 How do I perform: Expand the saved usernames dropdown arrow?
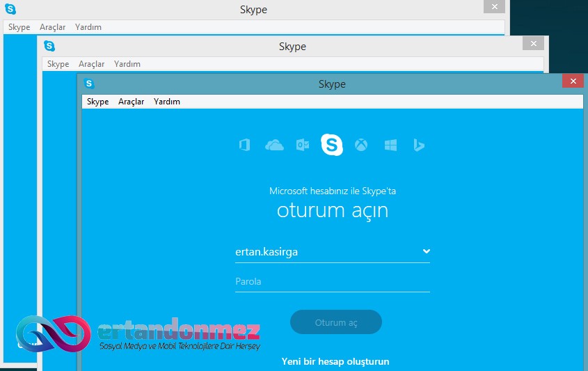[x=427, y=251]
